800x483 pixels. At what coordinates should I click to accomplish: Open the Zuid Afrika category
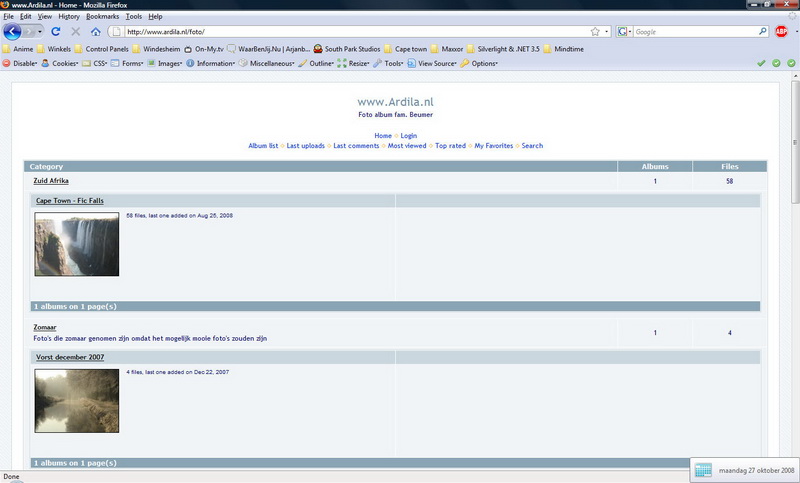(x=51, y=181)
